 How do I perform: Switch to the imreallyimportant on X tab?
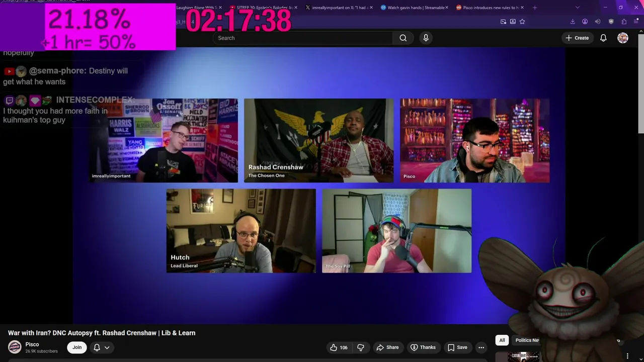tap(339, 8)
